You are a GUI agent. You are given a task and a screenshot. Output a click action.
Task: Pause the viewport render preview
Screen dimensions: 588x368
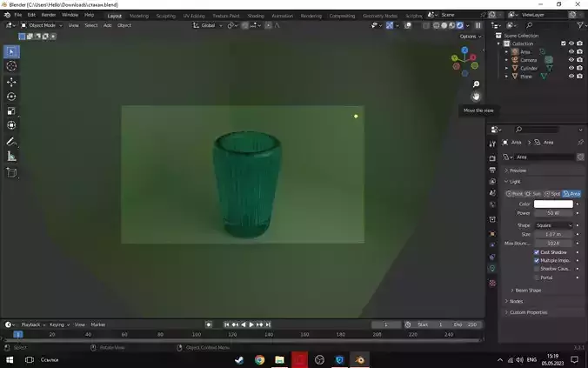coord(478,25)
